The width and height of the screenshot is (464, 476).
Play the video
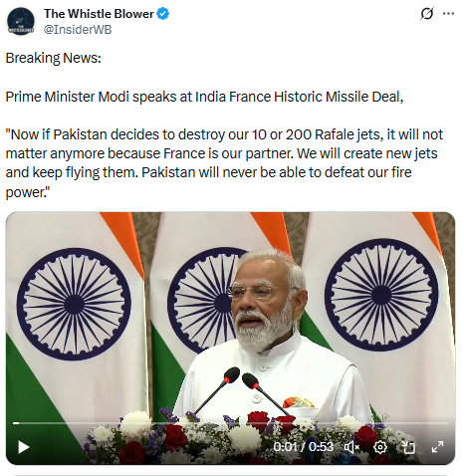pos(24,447)
